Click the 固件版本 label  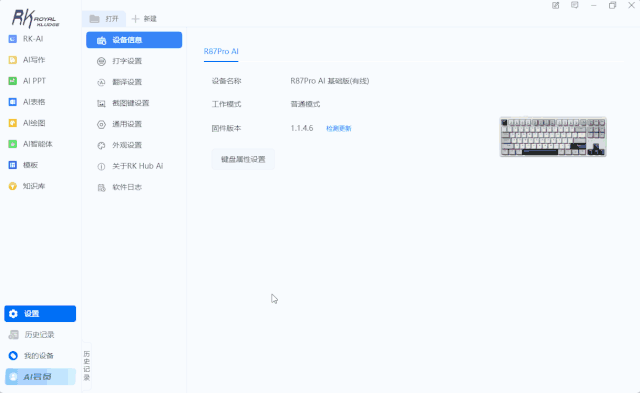tap(227, 128)
